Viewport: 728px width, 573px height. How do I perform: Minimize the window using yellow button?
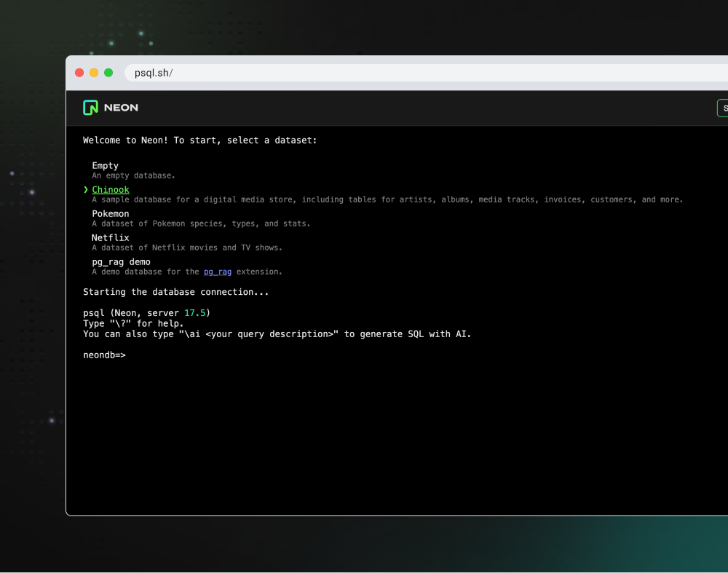click(94, 73)
